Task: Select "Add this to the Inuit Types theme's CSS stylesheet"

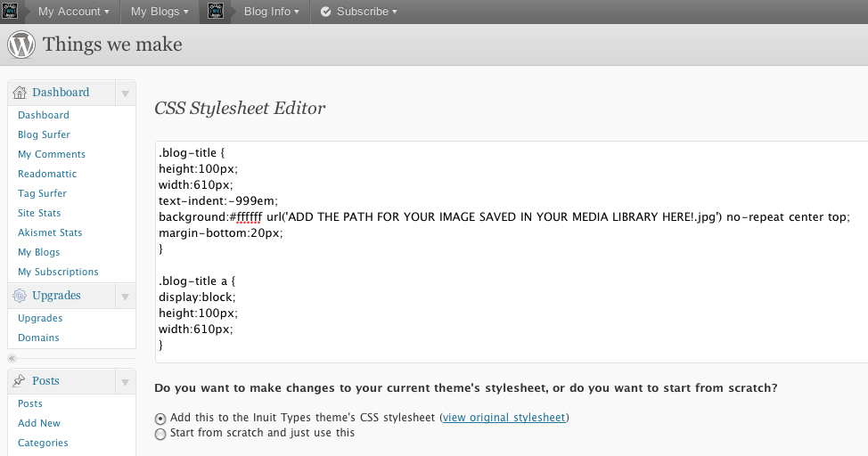Action: tap(160, 418)
